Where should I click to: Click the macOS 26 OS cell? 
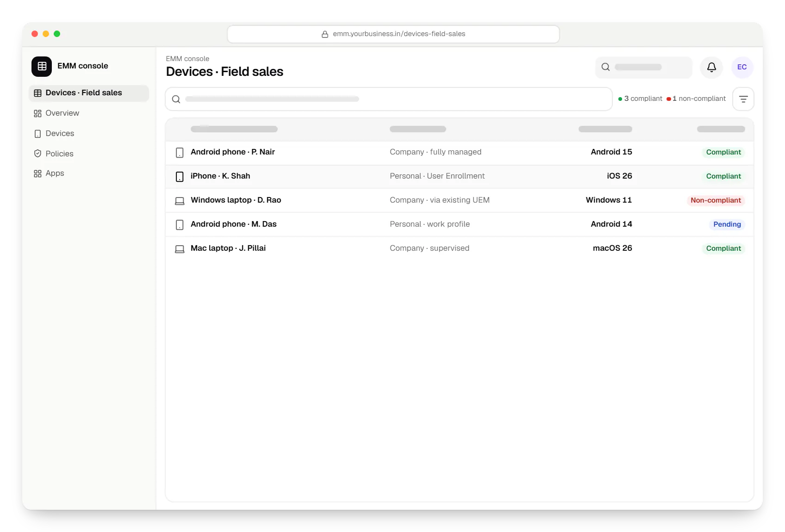point(612,248)
